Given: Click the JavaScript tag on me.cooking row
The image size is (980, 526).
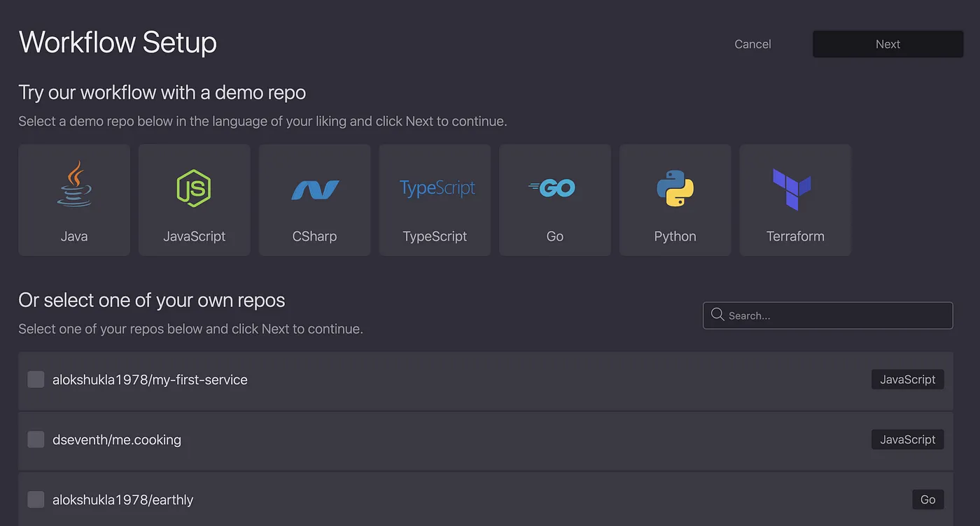Looking at the screenshot, I should click(x=907, y=440).
